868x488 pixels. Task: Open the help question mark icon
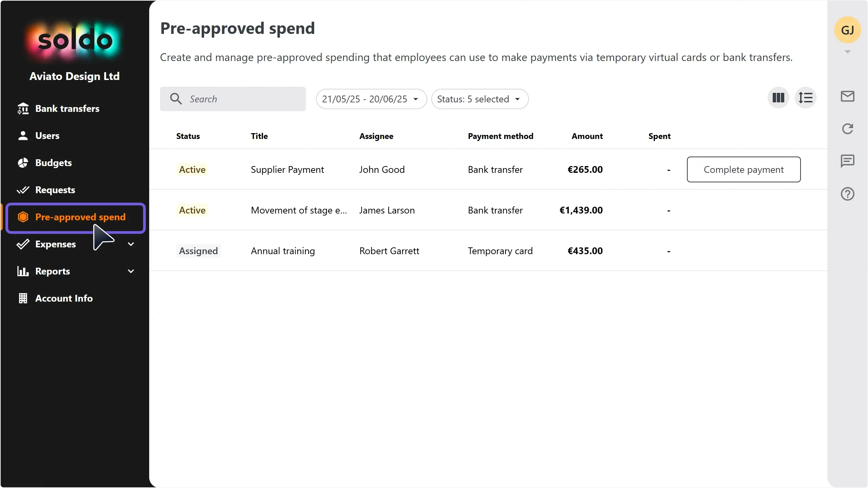pos(847,194)
